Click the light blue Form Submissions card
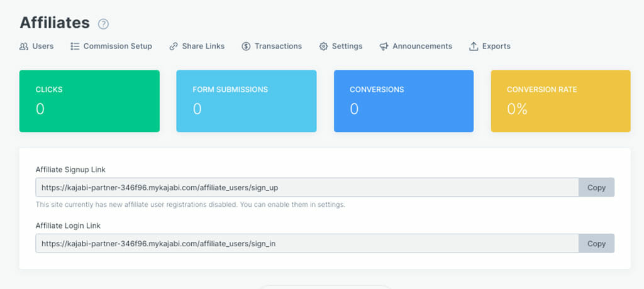This screenshot has width=644, height=289. click(246, 101)
